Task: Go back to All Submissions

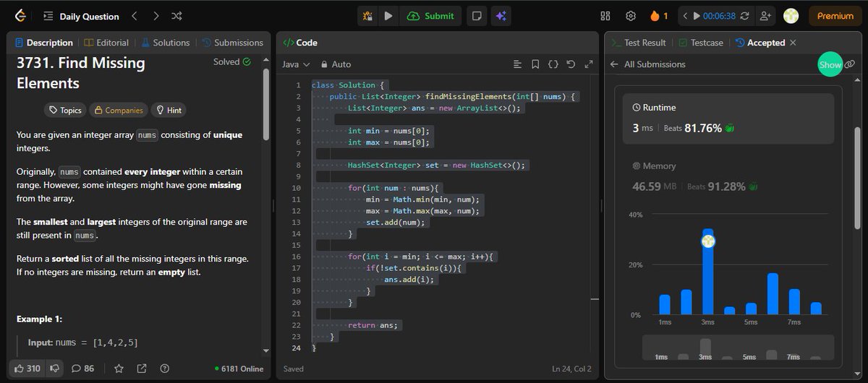Action: click(x=648, y=64)
